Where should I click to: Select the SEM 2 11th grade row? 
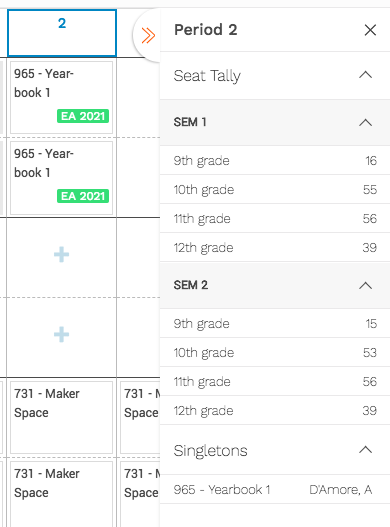275,381
